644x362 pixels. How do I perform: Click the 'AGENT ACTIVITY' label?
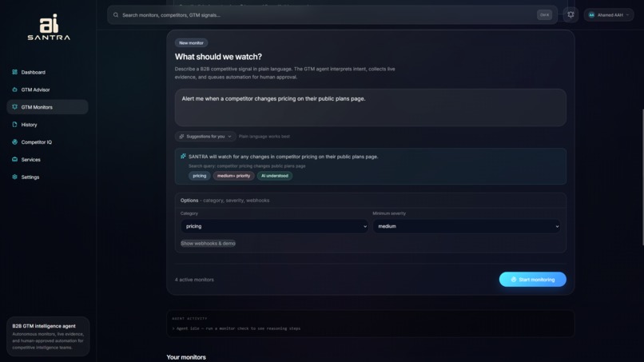point(189,318)
